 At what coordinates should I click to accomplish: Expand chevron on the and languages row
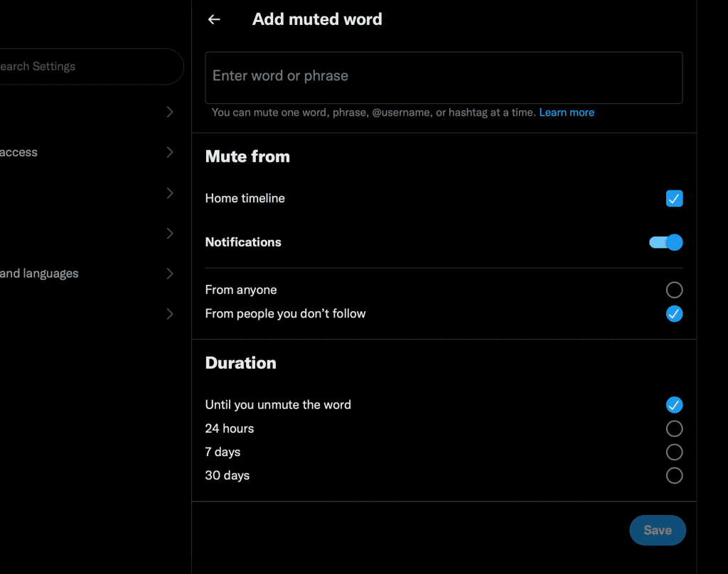pyautogui.click(x=170, y=274)
